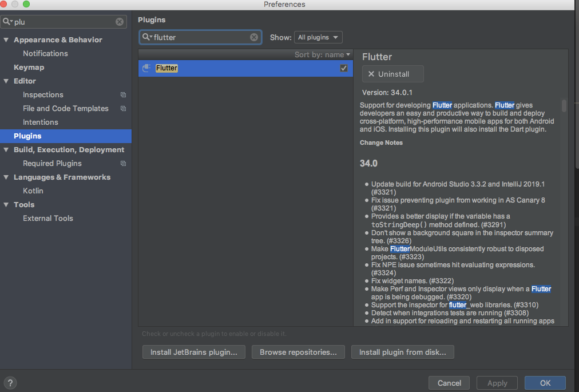Image resolution: width=579 pixels, height=392 pixels.
Task: Open the Sort by: name dropdown
Action: tap(322, 55)
